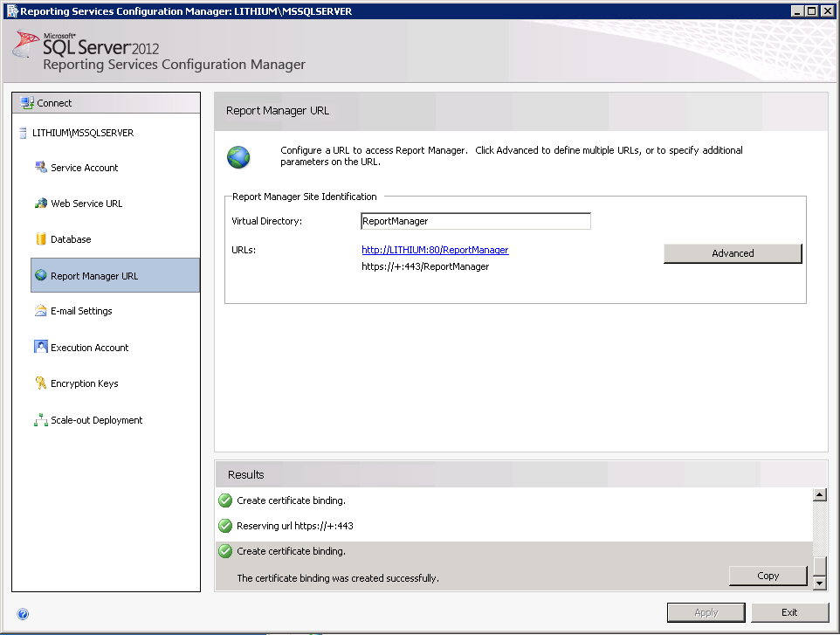Viewport: 840px width, 635px height.
Task: Click the Execution Account icon
Action: click(40, 347)
